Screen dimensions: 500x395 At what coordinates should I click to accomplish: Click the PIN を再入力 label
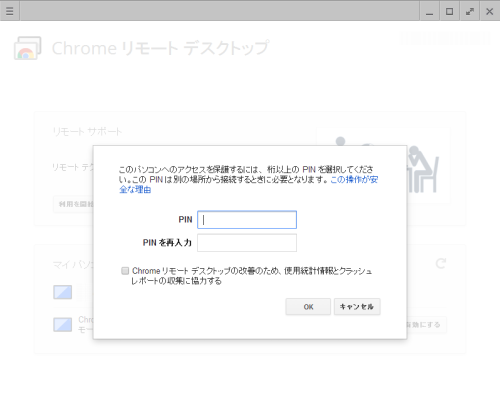pyautogui.click(x=167, y=243)
